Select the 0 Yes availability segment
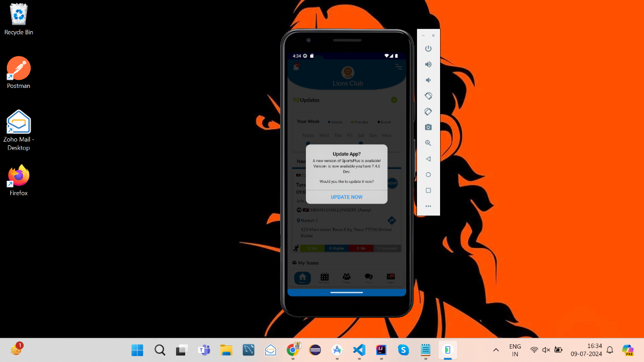 pyautogui.click(x=312, y=248)
